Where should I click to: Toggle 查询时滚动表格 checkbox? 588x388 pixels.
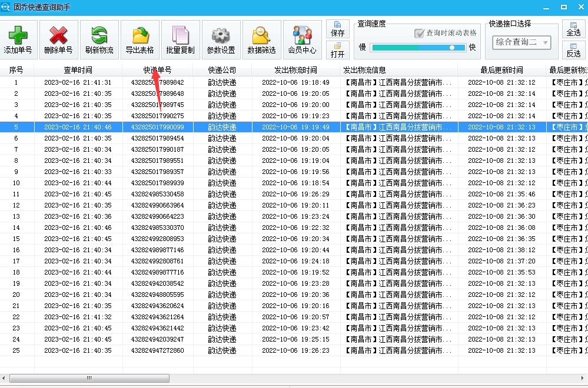coord(419,33)
